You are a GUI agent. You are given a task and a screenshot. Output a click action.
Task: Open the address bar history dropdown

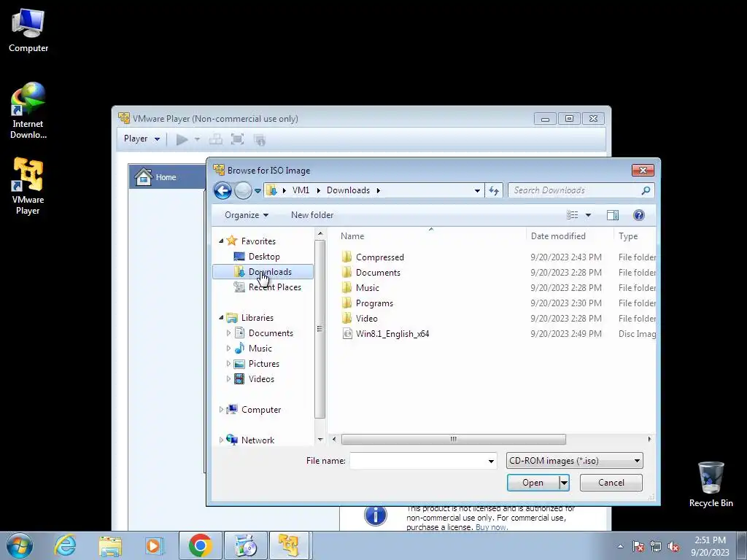(477, 190)
